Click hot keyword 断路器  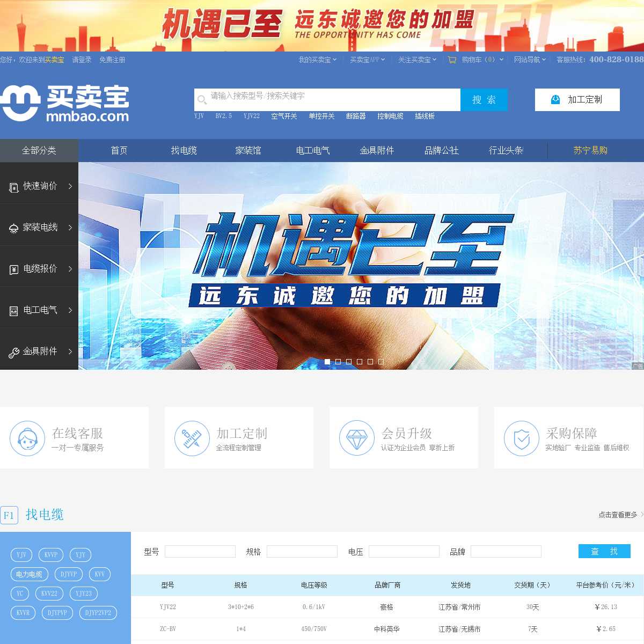click(356, 116)
